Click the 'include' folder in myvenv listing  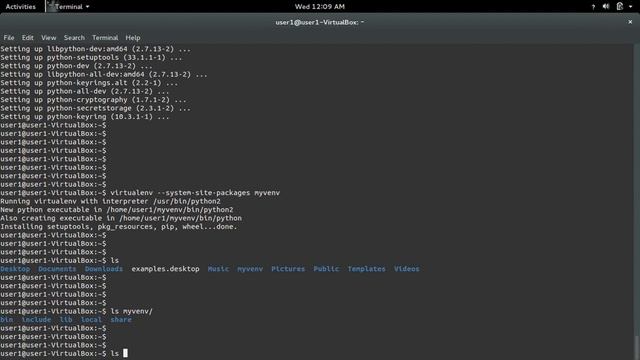[x=36, y=320]
